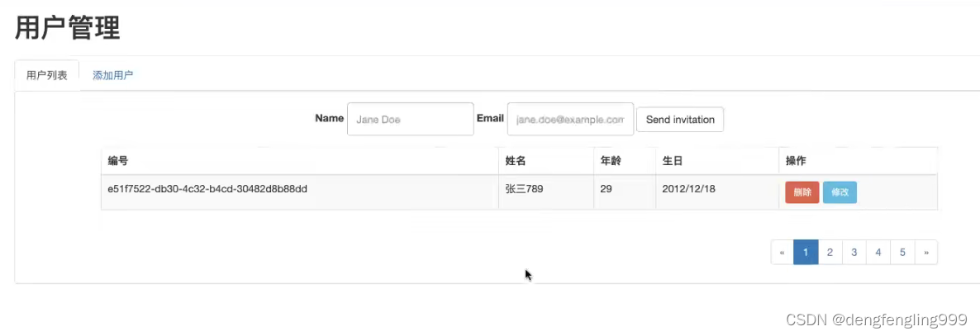
Task: Click the 年龄 column header
Action: point(610,161)
